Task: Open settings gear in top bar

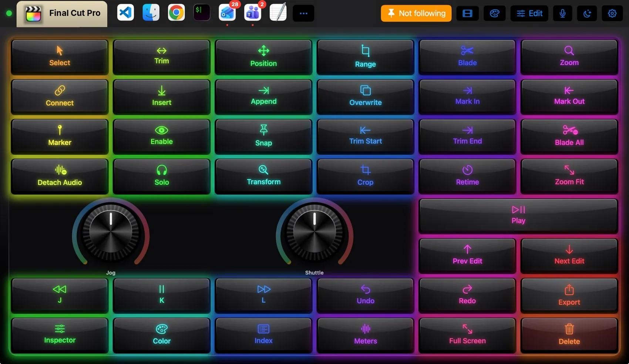Action: [x=612, y=13]
